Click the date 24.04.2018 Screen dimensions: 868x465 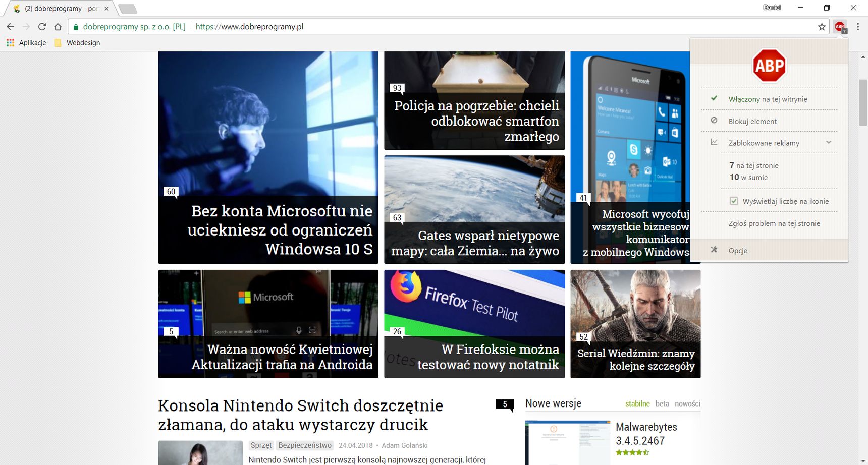(356, 445)
